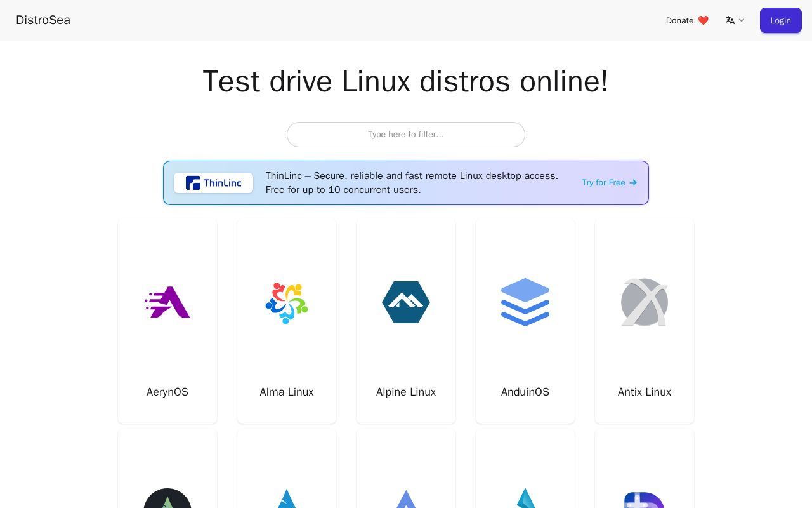Focus the distro filter search field

click(406, 135)
